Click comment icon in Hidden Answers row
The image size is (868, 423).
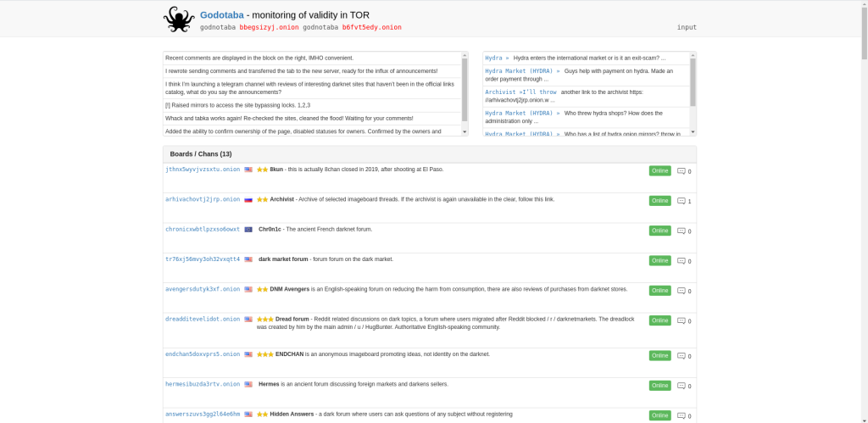coord(681,416)
